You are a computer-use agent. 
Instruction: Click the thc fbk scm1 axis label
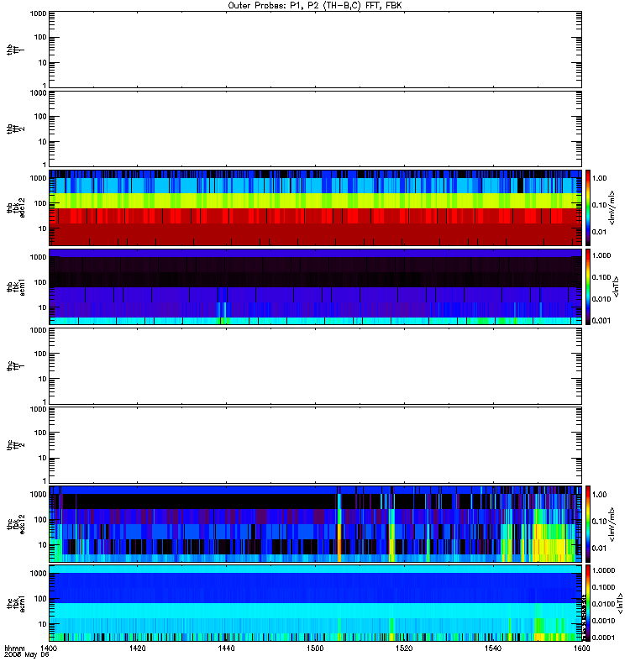point(15,603)
